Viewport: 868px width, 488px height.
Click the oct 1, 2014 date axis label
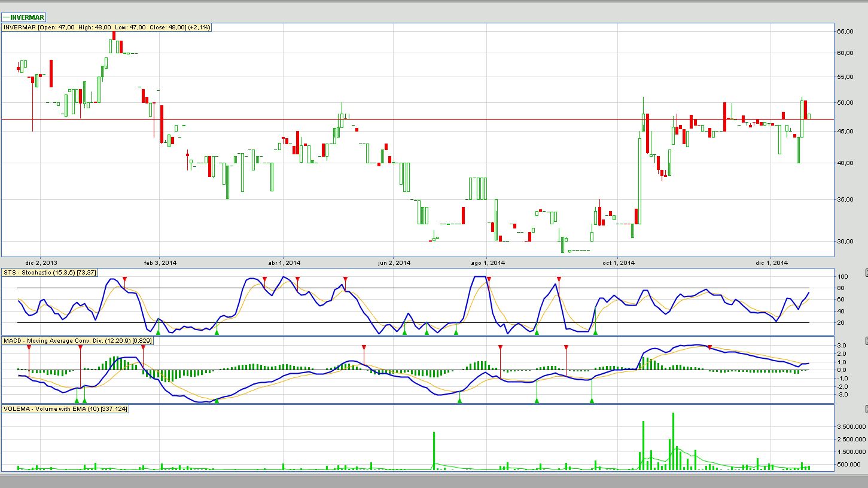click(619, 263)
